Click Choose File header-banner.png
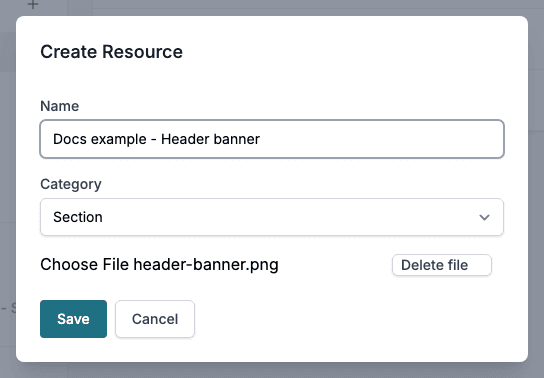 tap(159, 265)
